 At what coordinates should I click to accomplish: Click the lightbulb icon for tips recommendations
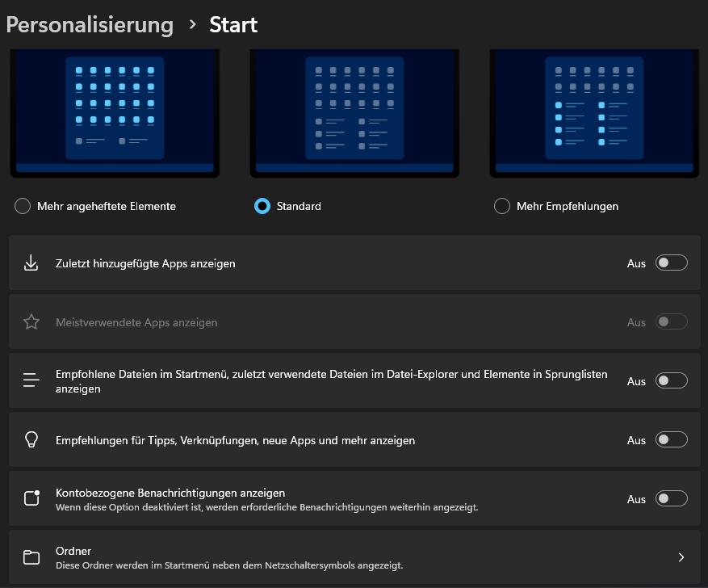point(31,439)
